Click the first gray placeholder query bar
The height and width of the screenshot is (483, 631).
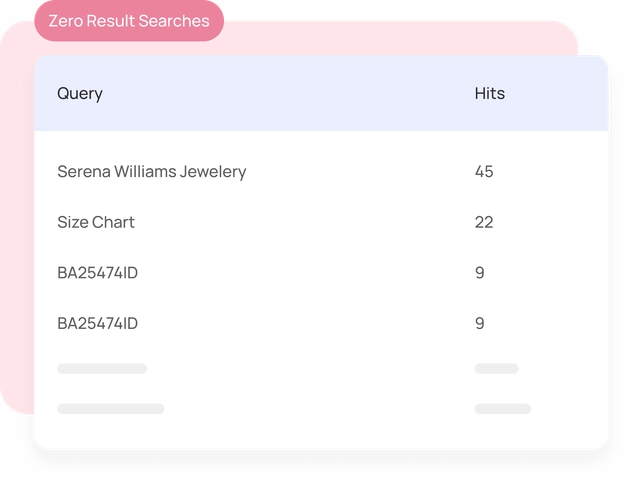pyautogui.click(x=102, y=369)
